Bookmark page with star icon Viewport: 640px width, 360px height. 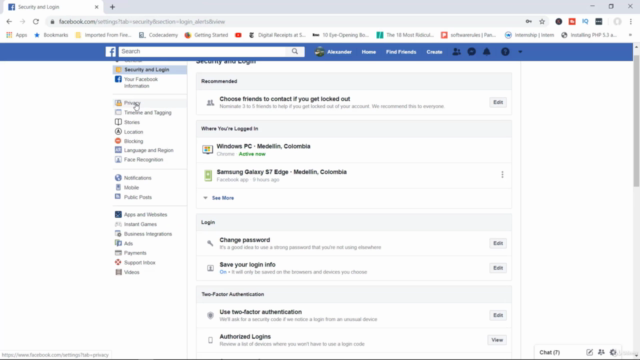click(x=542, y=22)
